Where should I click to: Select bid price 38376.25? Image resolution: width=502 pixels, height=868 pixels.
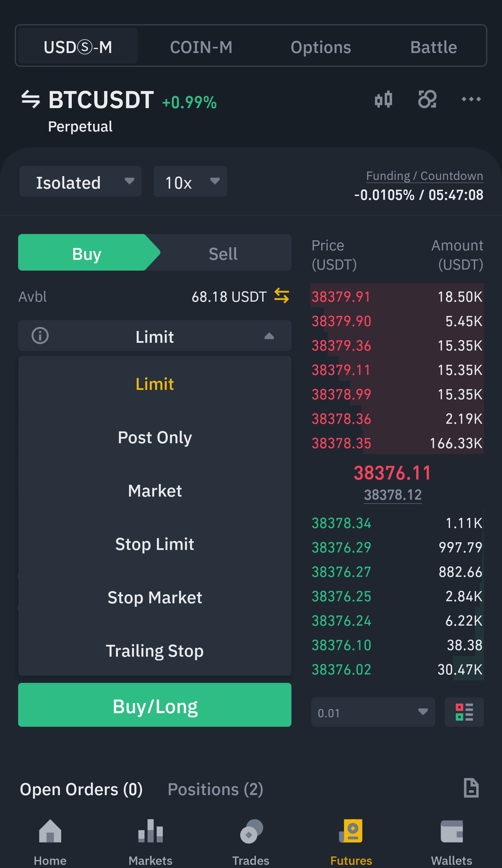tap(341, 596)
